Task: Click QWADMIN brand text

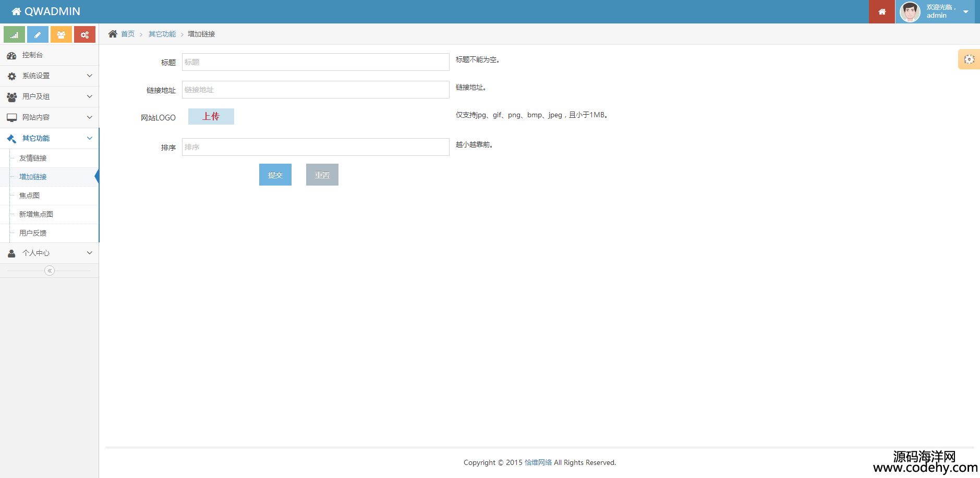Action: pos(52,11)
